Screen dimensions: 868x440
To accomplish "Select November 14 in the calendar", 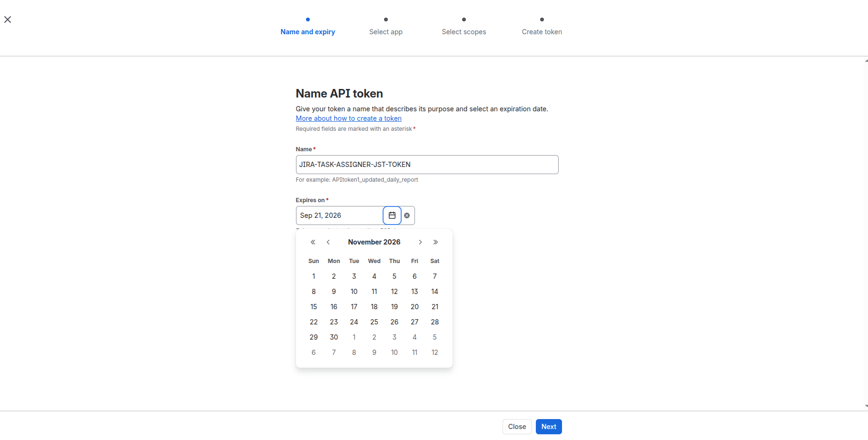I will pos(435,292).
